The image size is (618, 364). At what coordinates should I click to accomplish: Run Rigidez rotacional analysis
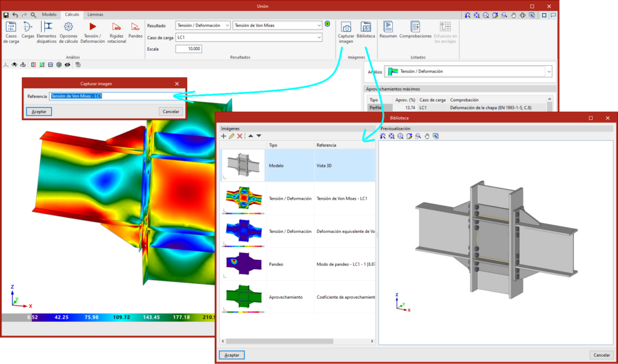coord(116,33)
